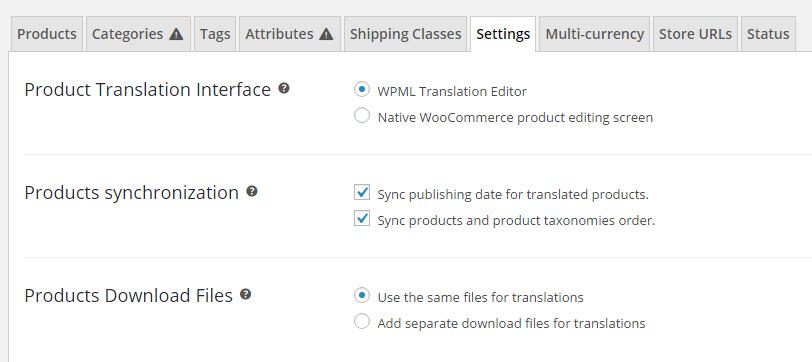
Task: Open the Products tab
Action: click(x=47, y=34)
